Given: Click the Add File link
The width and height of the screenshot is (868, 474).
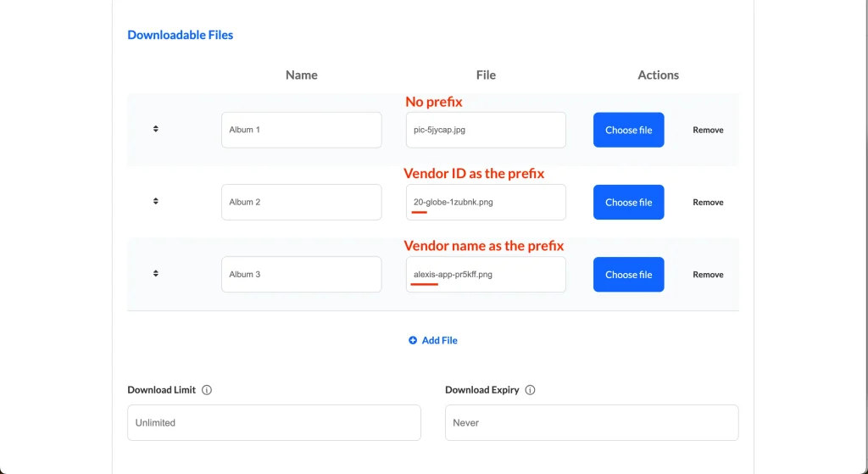Looking at the screenshot, I should 439,340.
